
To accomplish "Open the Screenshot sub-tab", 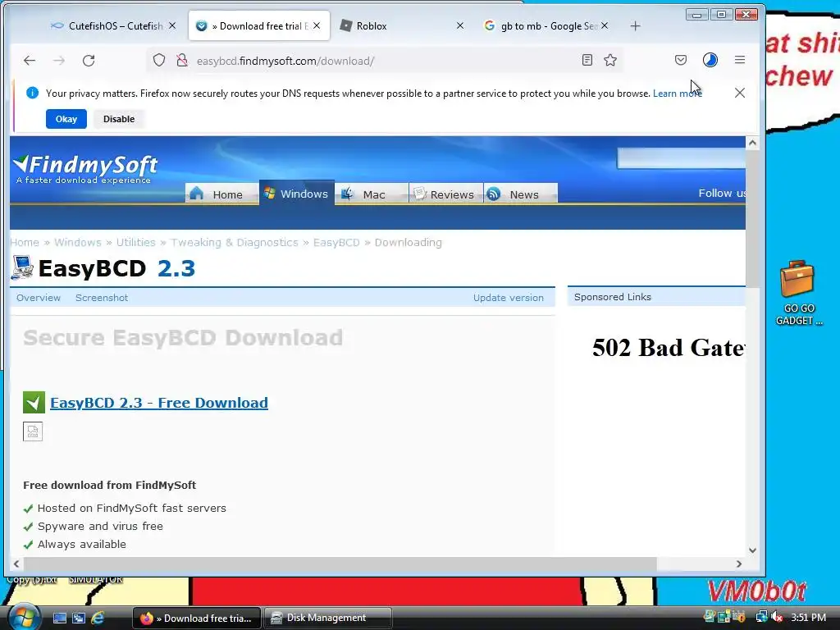I will tap(102, 298).
